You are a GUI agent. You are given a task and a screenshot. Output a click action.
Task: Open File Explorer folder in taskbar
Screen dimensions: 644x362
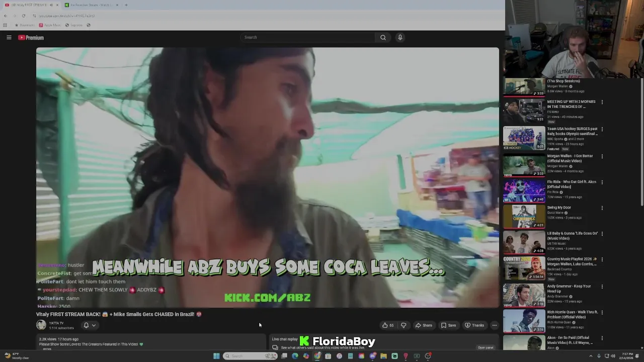pyautogui.click(x=383, y=356)
